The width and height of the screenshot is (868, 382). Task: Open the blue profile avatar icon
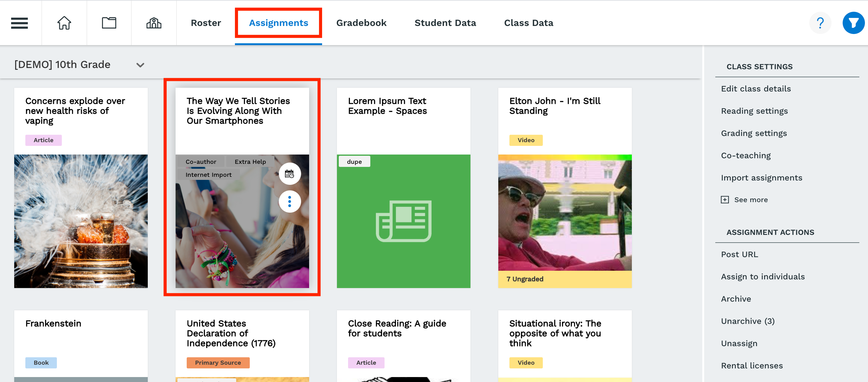[853, 23]
